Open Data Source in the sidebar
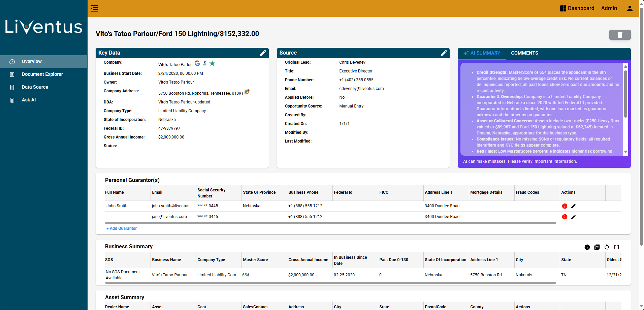644x310 pixels. pos(43,87)
